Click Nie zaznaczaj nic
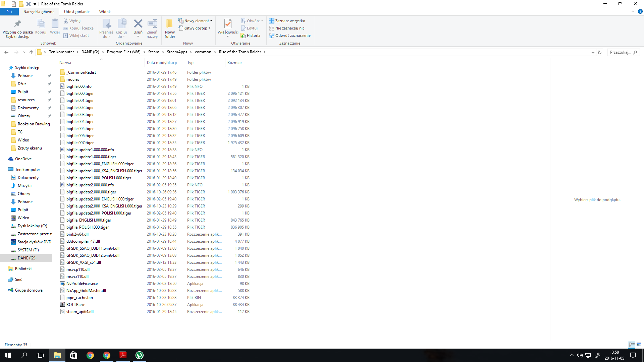Image resolution: width=644 pixels, height=362 pixels. click(287, 28)
